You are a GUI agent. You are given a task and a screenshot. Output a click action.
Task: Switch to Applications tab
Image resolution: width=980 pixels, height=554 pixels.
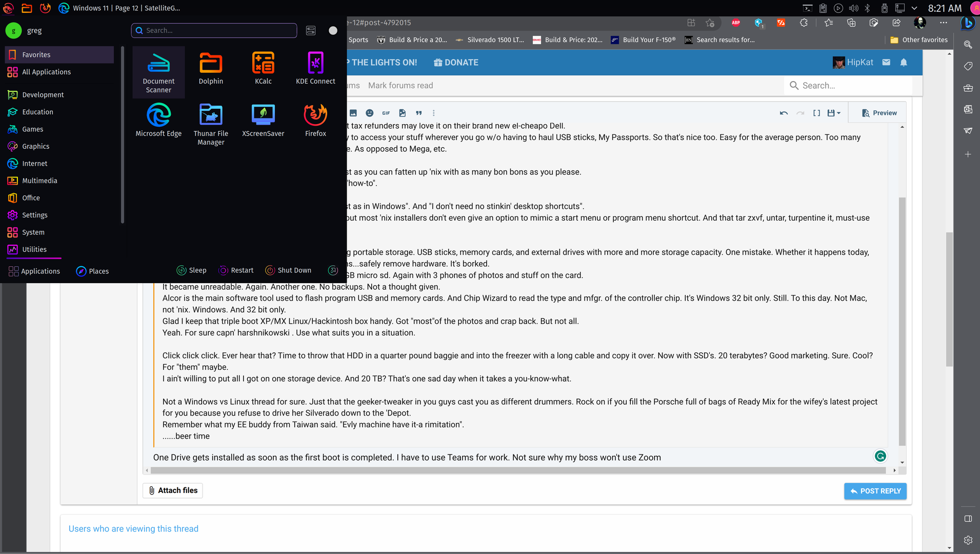(x=34, y=271)
